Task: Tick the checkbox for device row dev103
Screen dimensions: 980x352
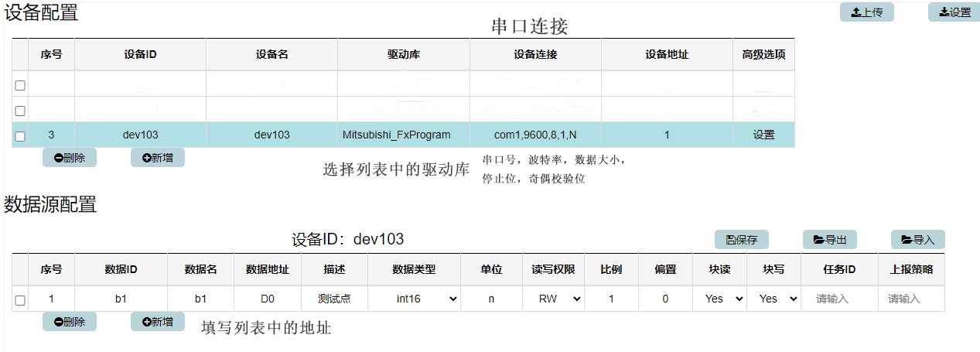Action: 21,135
